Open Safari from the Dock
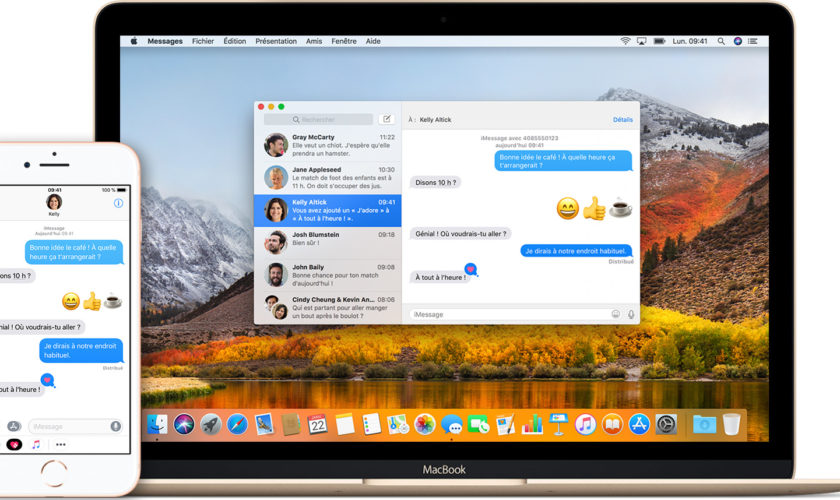Image resolution: width=840 pixels, height=500 pixels. [237, 424]
